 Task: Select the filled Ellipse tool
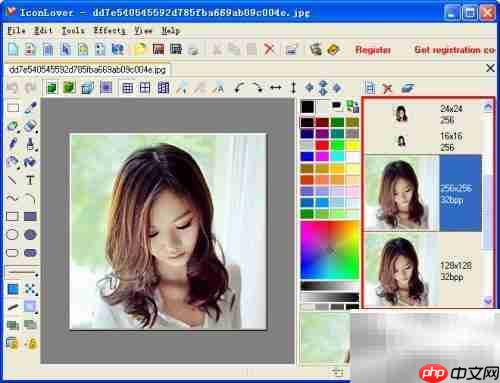click(30, 235)
